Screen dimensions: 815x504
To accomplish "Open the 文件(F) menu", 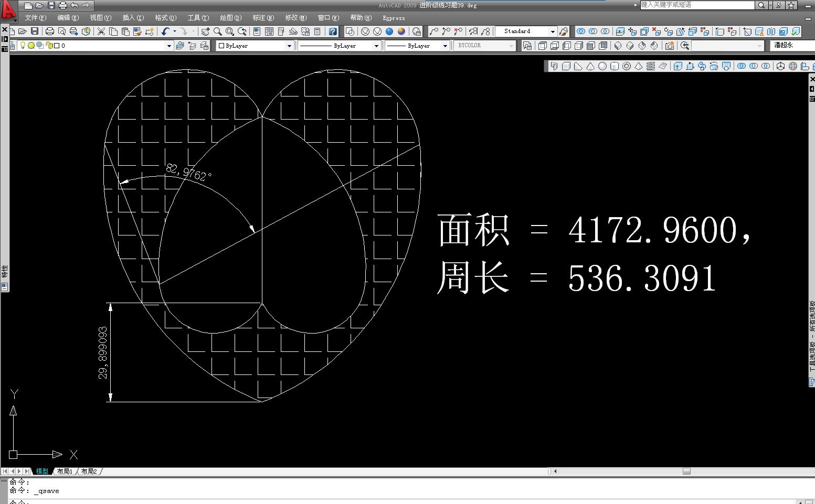I will pyautogui.click(x=35, y=18).
